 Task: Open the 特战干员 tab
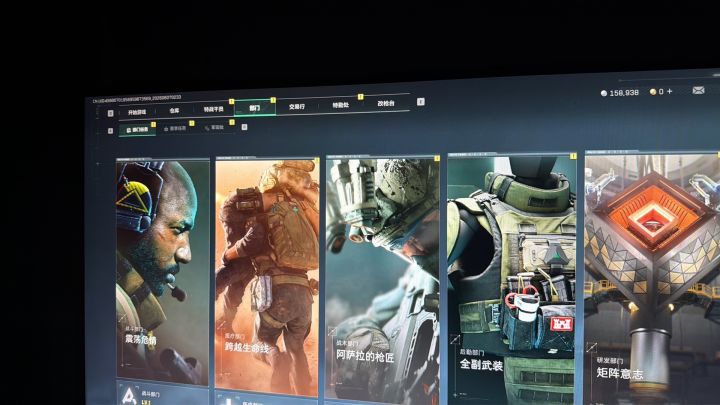(214, 109)
